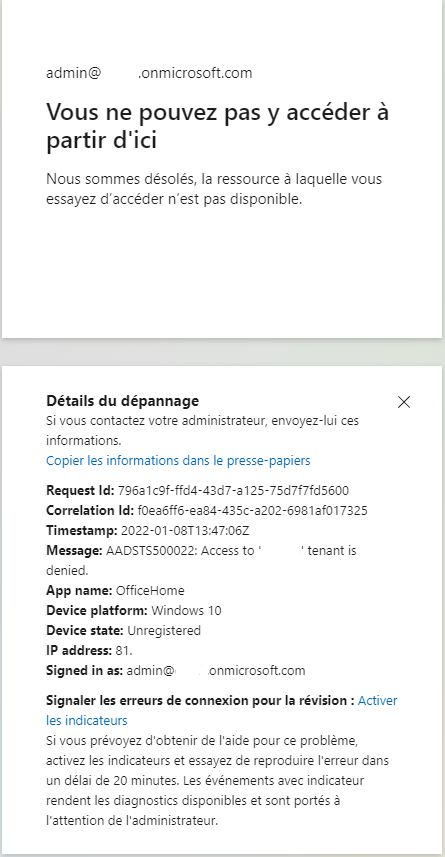445x857 pixels.
Task: Click the Timestamp value 2022-01-08T13:47:06Z
Action: point(185,531)
